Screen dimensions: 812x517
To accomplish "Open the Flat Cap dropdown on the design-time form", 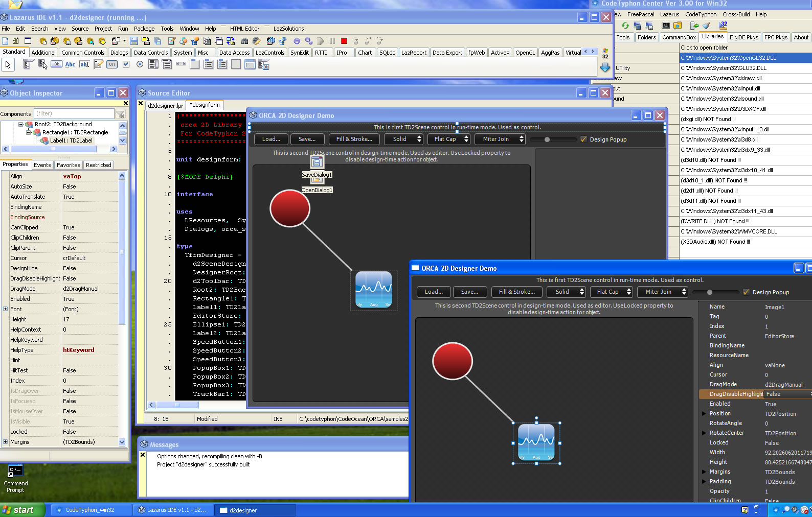I will coord(449,139).
